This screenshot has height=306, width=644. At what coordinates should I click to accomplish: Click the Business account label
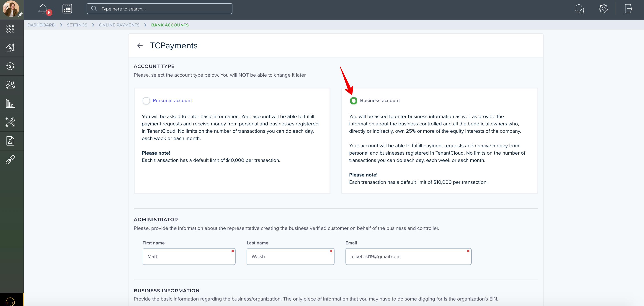(380, 101)
